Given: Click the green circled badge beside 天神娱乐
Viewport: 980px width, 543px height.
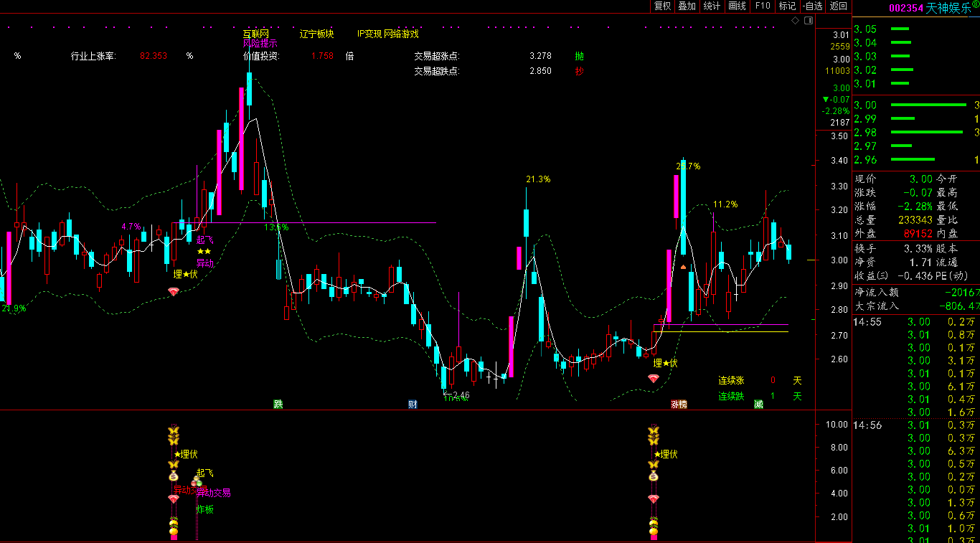Looking at the screenshot, I should (975, 5).
